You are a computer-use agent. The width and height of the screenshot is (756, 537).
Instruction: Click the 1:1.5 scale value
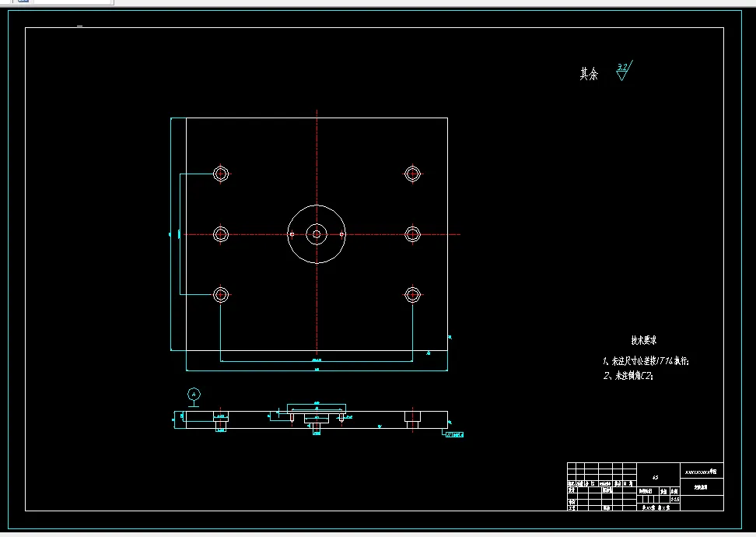pos(675,500)
